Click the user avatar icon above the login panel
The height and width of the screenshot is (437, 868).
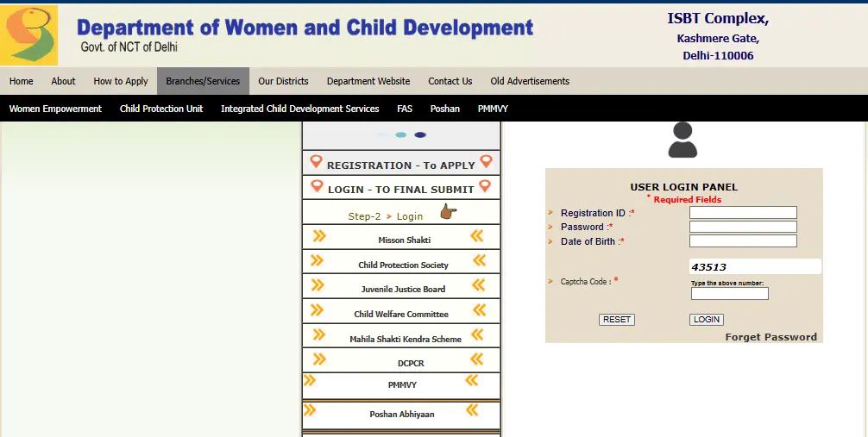[682, 140]
